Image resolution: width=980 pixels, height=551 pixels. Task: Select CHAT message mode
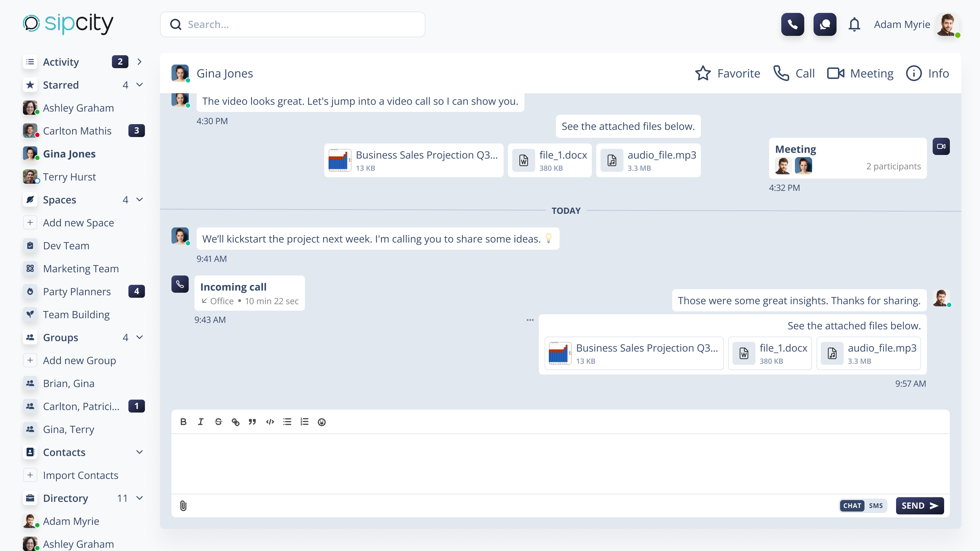point(852,506)
